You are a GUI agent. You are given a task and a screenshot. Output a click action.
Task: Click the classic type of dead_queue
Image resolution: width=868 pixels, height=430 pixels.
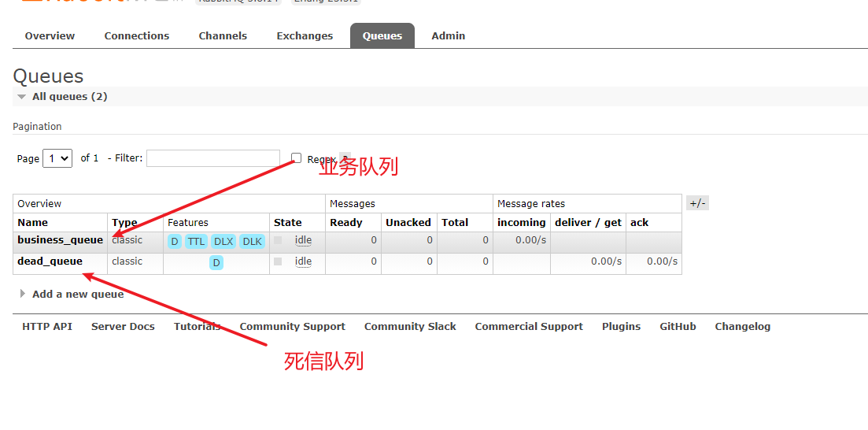(127, 261)
